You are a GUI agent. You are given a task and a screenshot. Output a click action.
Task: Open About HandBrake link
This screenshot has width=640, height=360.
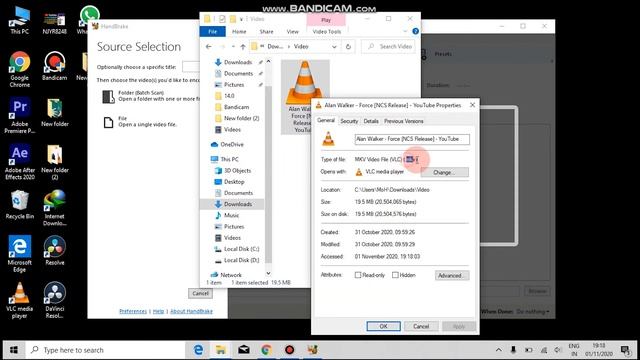(x=191, y=311)
